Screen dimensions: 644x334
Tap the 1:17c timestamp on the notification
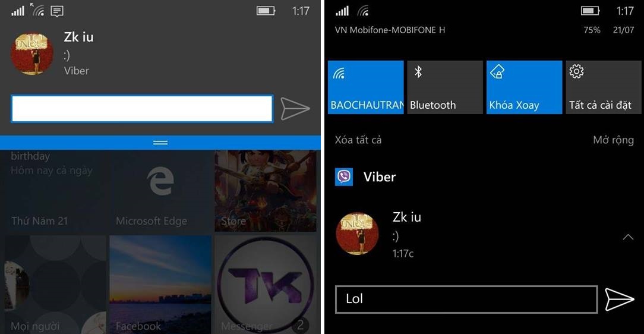click(x=403, y=254)
